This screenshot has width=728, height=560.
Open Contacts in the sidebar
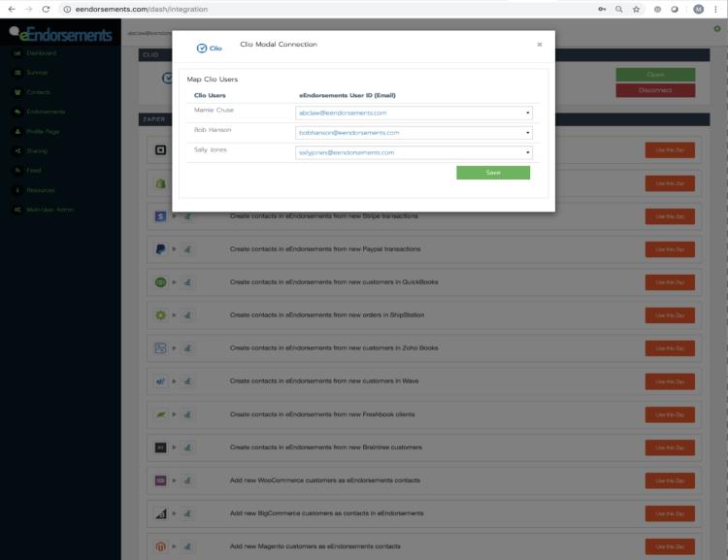click(39, 92)
